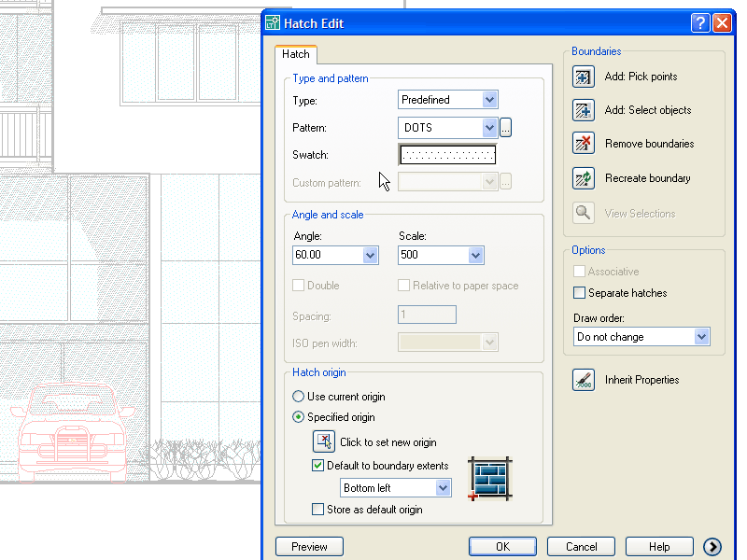Click the Add: Pick points icon
Screen dimensions: 747x560
pyautogui.click(x=583, y=77)
